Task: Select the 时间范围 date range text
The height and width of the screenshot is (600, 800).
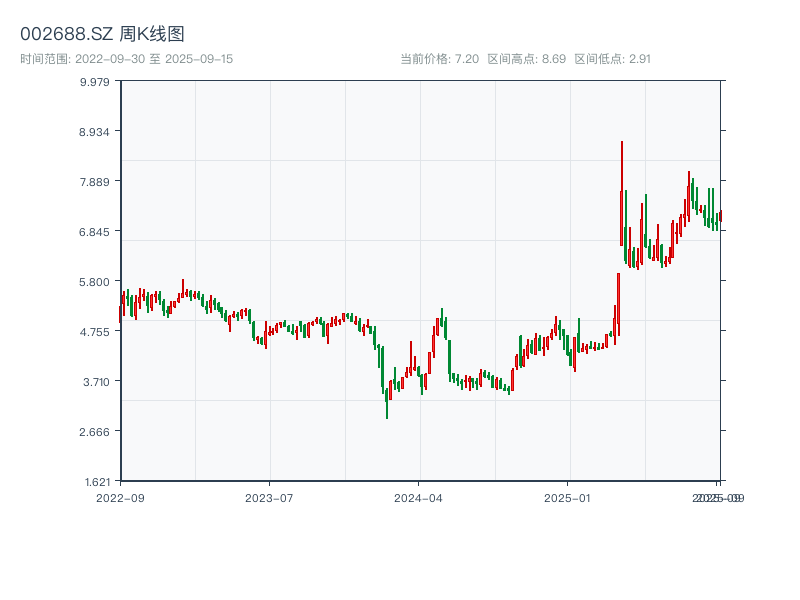Action: 126,59
